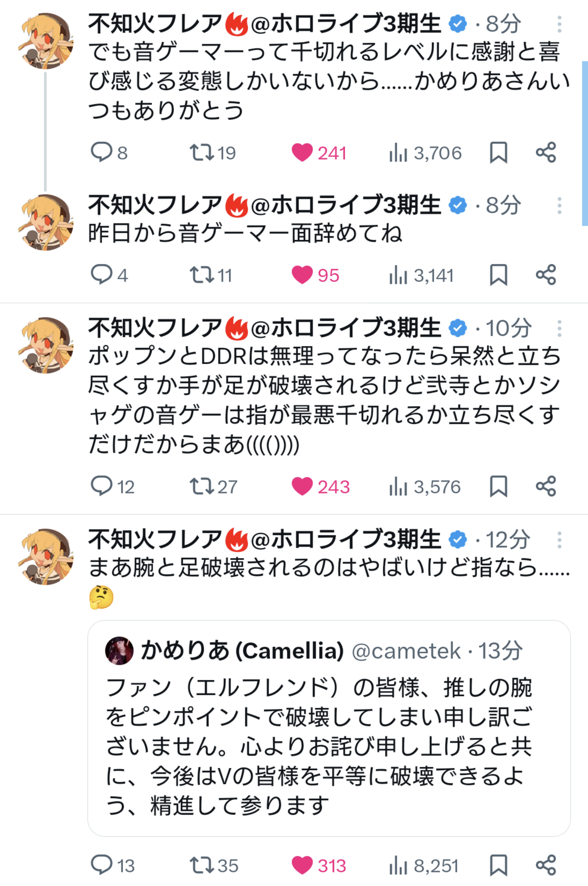
Task: Open three-dot menu on the 12分 tweet
Action: 559,540
